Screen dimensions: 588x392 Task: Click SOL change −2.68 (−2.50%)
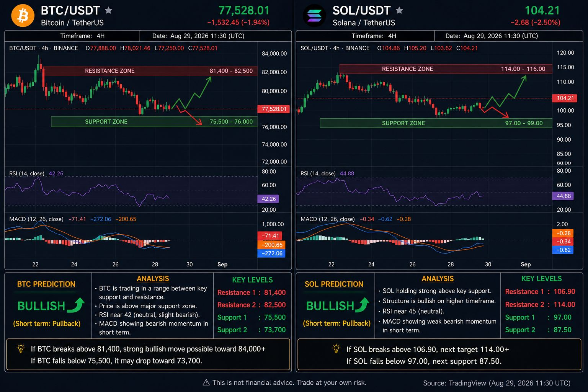pyautogui.click(x=535, y=23)
